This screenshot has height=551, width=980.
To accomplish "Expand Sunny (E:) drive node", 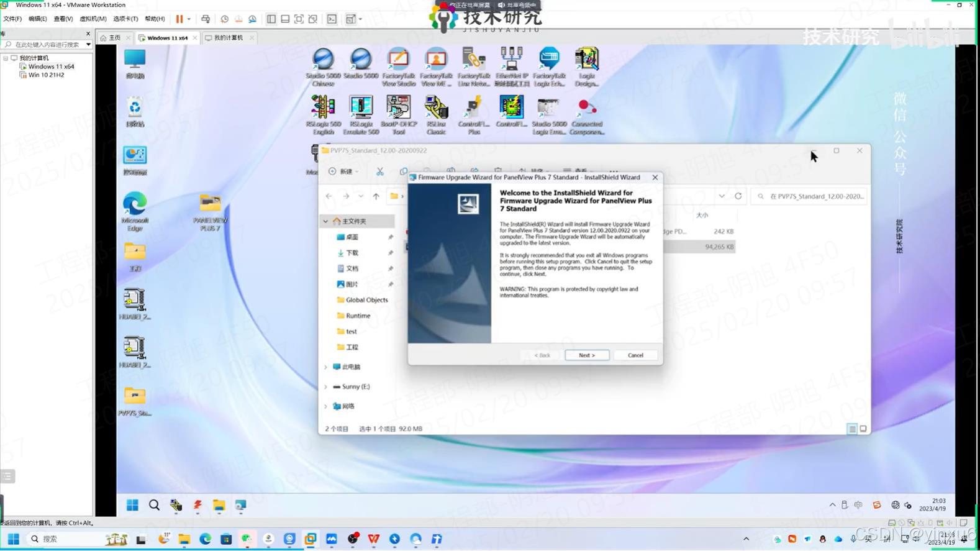I will pyautogui.click(x=325, y=386).
